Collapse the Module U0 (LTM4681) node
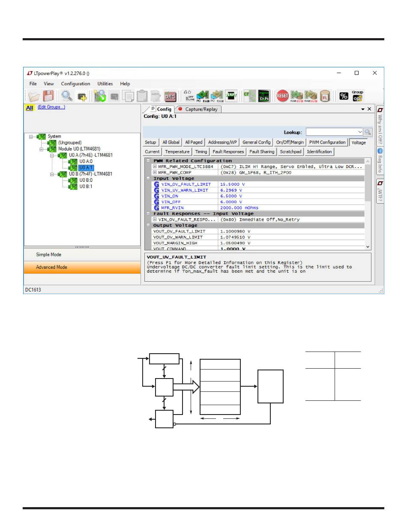The width and height of the screenshot is (407, 532). coord(42,149)
